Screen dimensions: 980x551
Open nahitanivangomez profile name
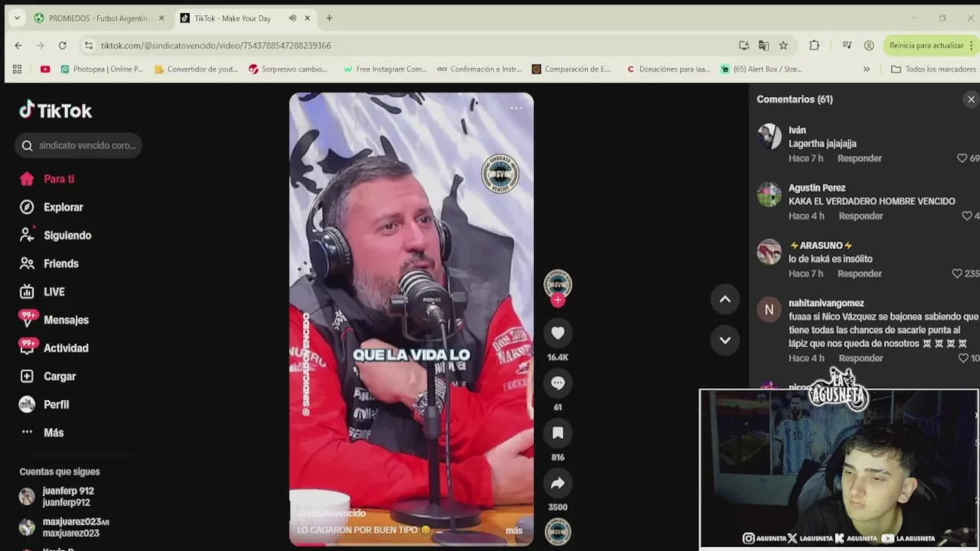(826, 303)
